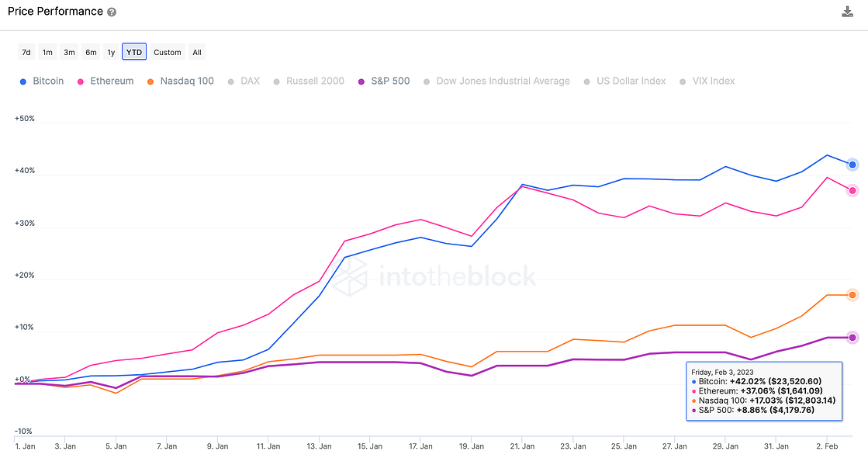
Task: Click the 7. Jan x-axis label
Action: 167,446
